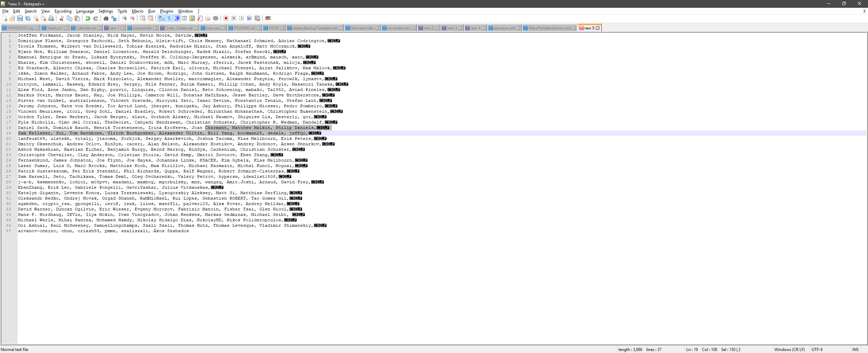The height and width of the screenshot is (353, 868).
Task: Click the UTF-8 status bar indicator
Action: tap(818, 349)
